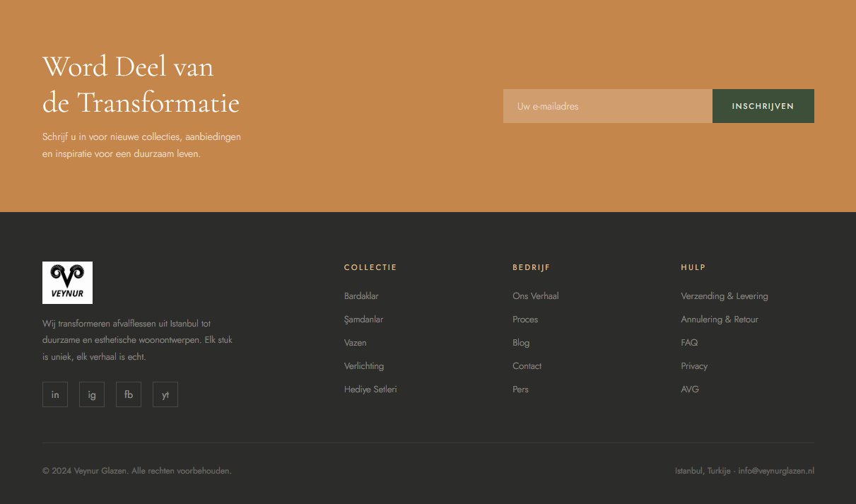The image size is (856, 504).
Task: Open Verzending & Levering help link
Action: click(x=724, y=296)
